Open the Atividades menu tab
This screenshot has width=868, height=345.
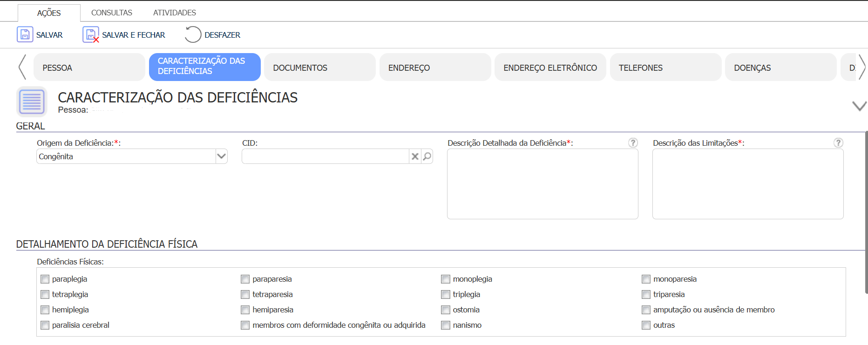[175, 13]
